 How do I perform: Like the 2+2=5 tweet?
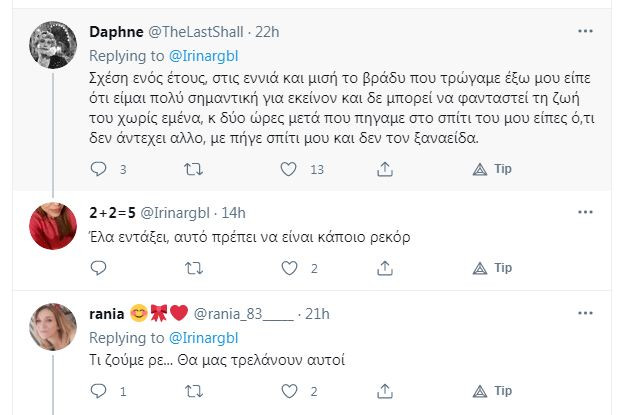pyautogui.click(x=290, y=268)
